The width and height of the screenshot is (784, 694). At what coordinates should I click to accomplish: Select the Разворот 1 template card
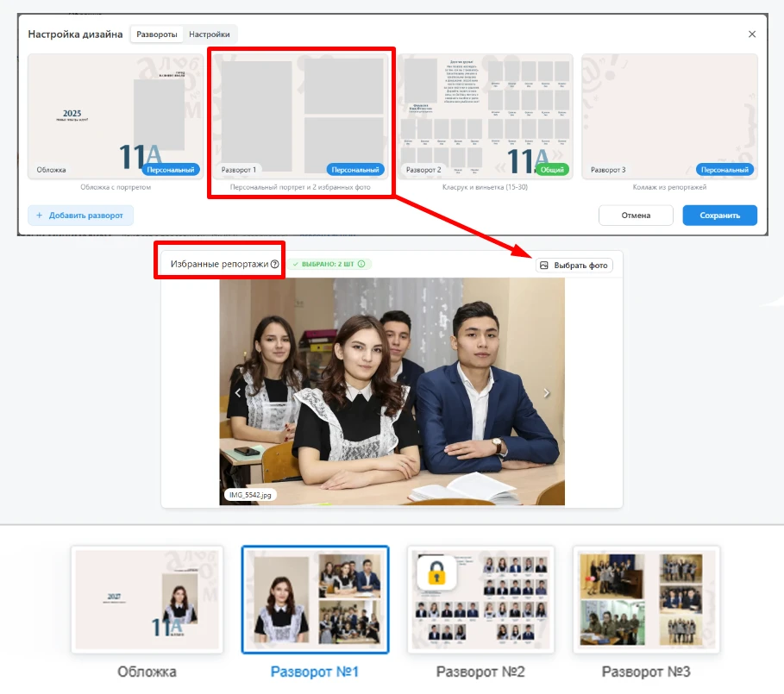(300, 116)
